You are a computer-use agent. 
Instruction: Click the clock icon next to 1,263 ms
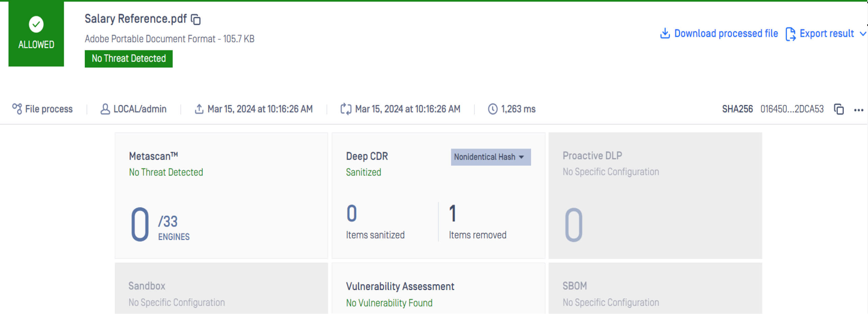pos(492,109)
